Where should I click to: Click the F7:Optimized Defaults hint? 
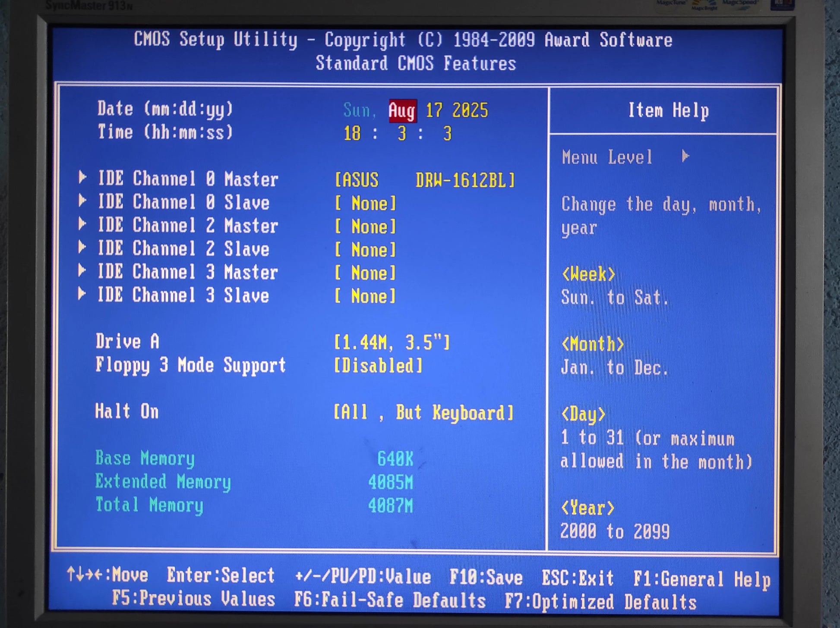click(601, 602)
